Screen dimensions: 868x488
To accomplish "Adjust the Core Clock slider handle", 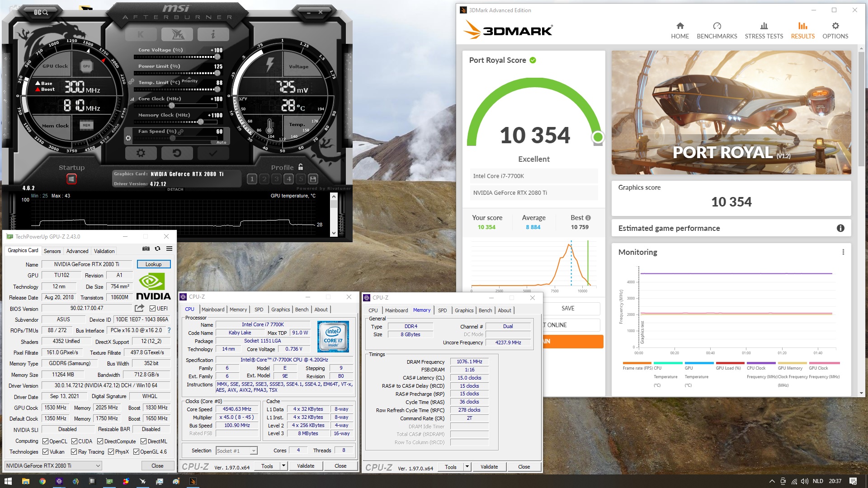I will pyautogui.click(x=172, y=106).
